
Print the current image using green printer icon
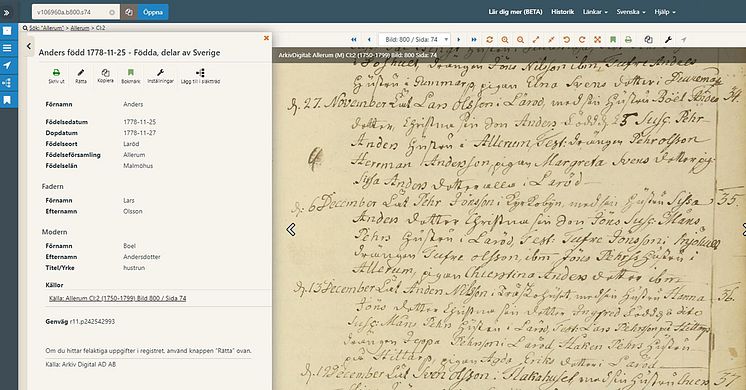[628, 40]
